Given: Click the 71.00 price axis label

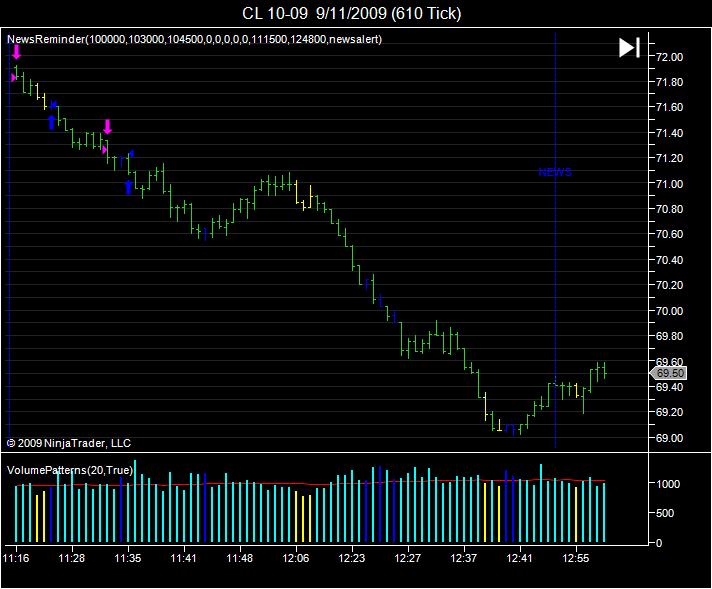Looking at the screenshot, I should 669,184.
